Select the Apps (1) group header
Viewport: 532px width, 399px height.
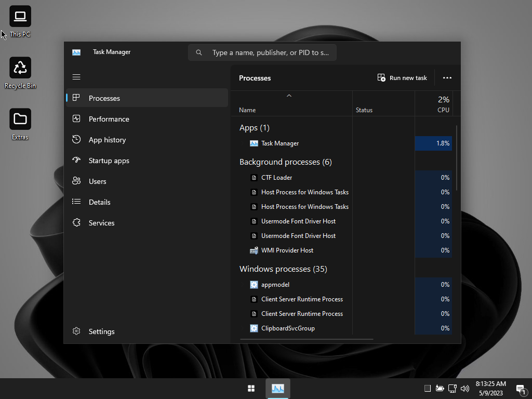click(x=255, y=128)
